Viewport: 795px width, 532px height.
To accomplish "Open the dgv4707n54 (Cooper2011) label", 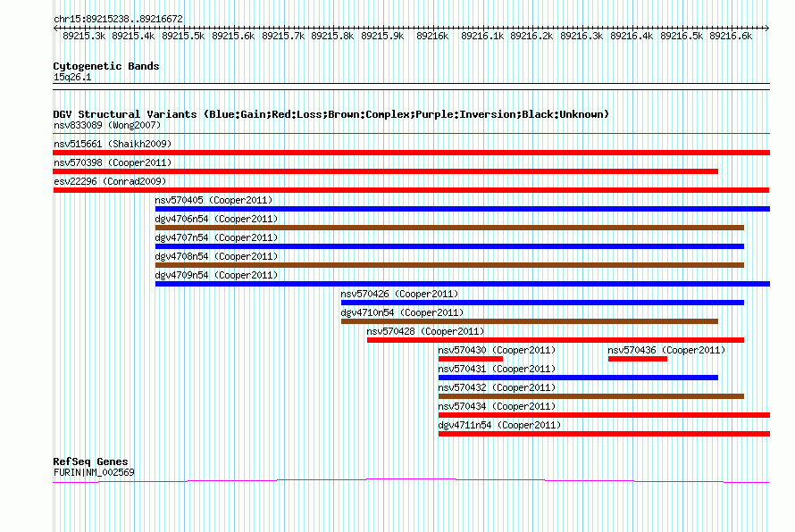I will pos(216,237).
